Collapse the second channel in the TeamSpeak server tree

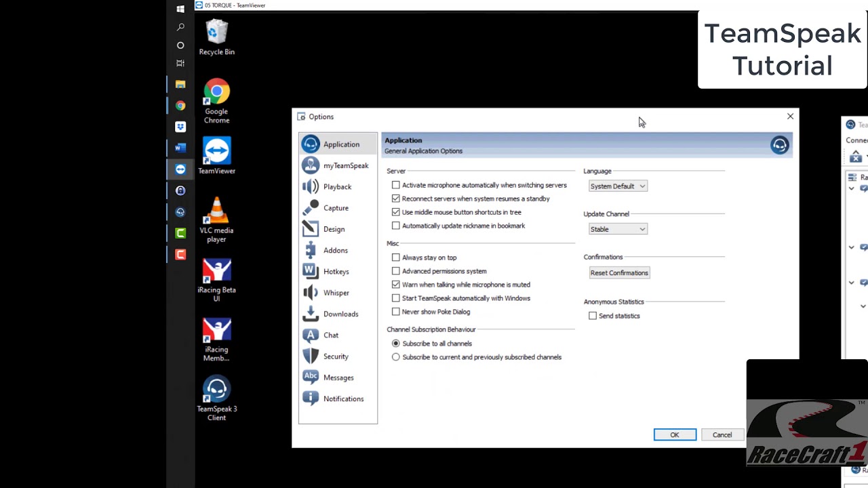point(852,247)
